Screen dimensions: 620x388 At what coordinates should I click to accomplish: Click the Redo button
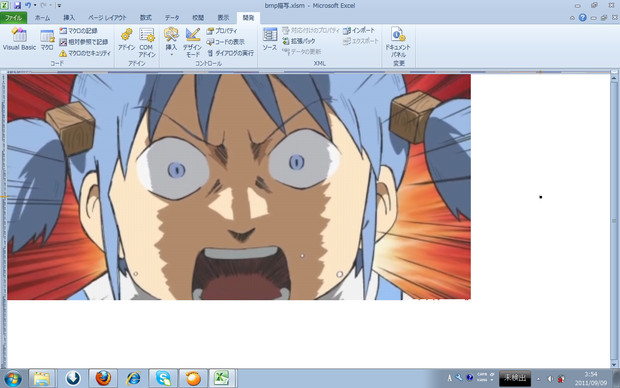pyautogui.click(x=43, y=6)
